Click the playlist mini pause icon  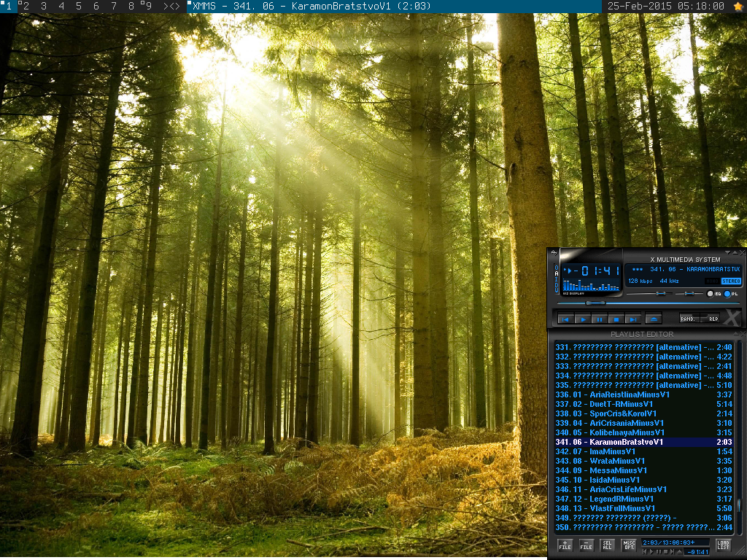point(659,552)
